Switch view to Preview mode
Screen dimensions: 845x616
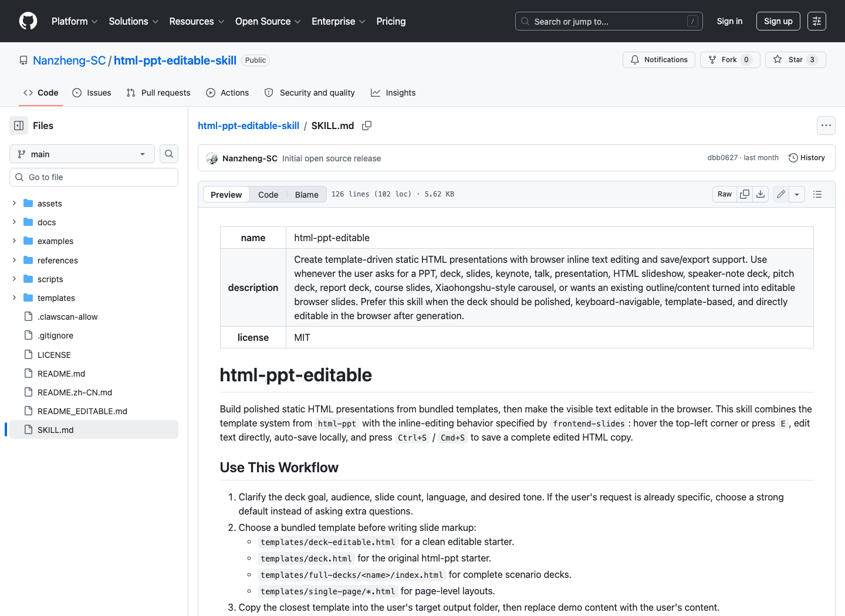click(226, 195)
